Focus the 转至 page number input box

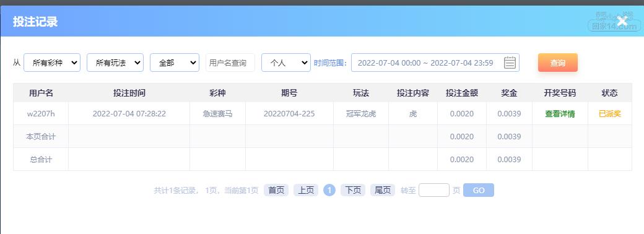[434, 190]
